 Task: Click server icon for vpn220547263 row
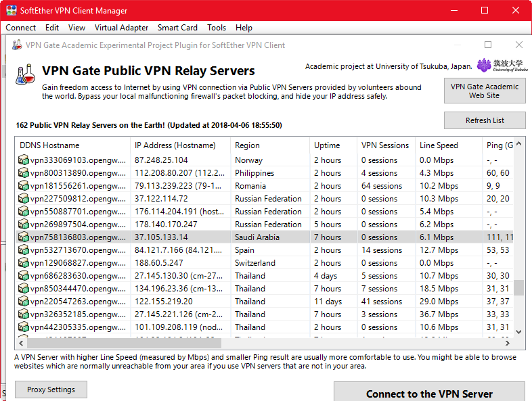pos(24,302)
